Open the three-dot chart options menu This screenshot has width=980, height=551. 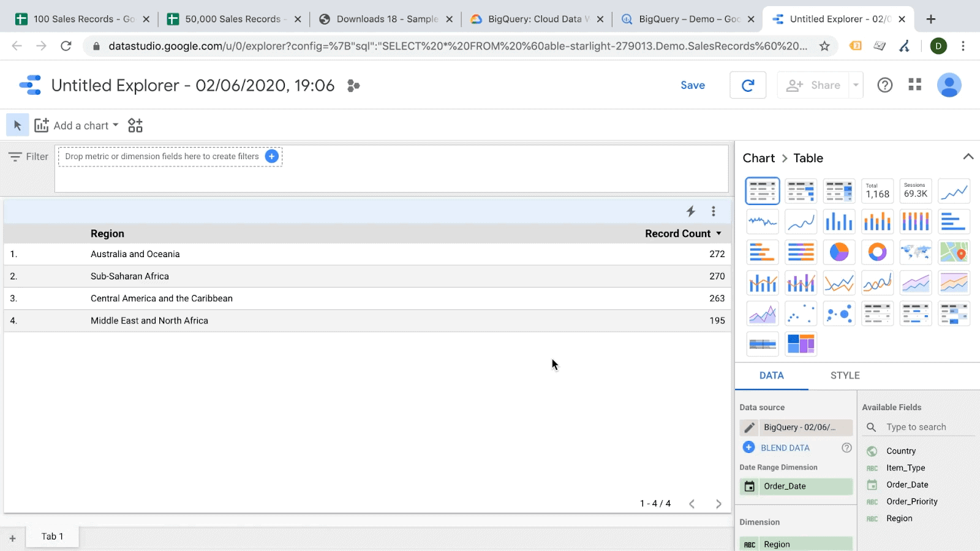tap(713, 211)
